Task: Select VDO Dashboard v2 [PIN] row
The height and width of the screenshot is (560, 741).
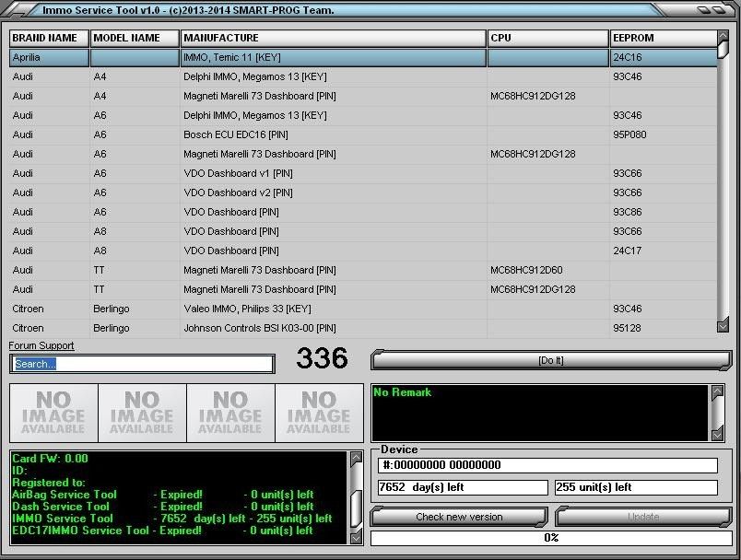Action: [363, 193]
